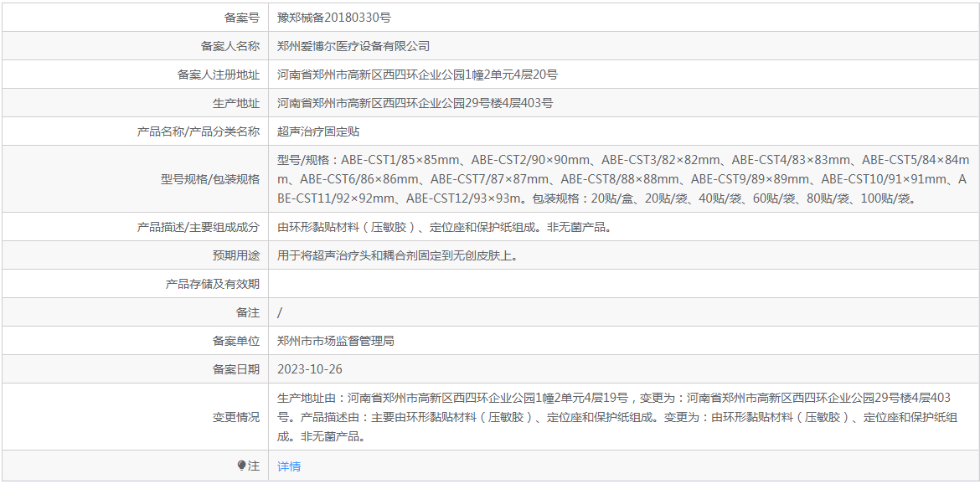Select the authority 郑州市市场监督管理局
This screenshot has width=980, height=484.
point(336,341)
